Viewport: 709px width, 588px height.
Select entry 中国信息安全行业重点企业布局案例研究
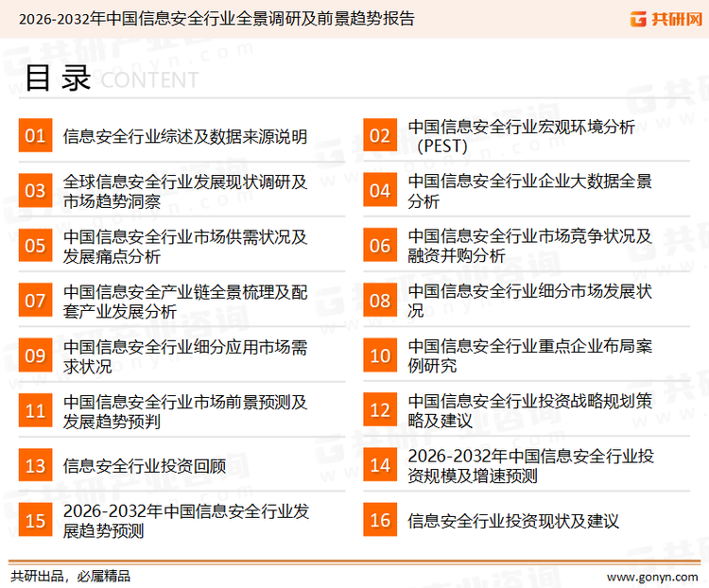click(x=529, y=356)
